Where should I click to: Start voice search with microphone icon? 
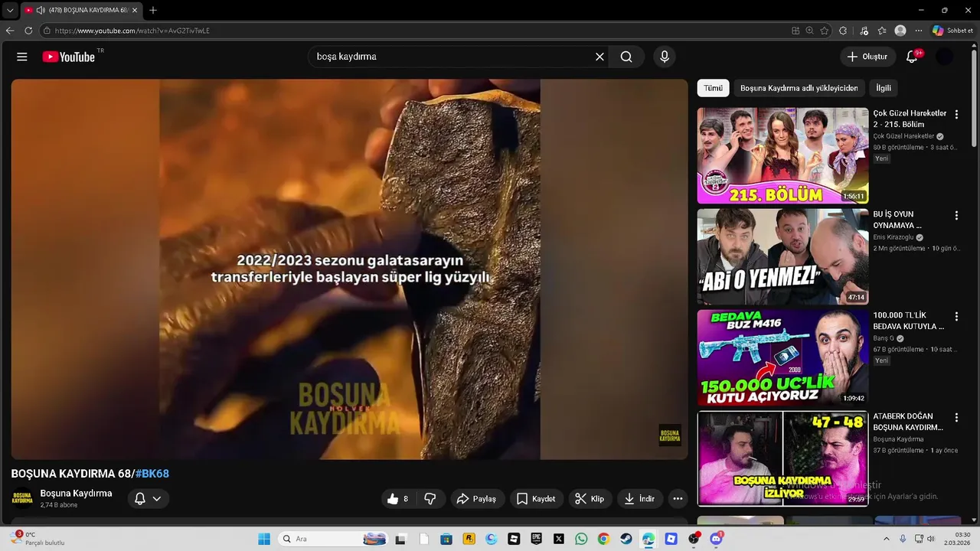click(664, 57)
